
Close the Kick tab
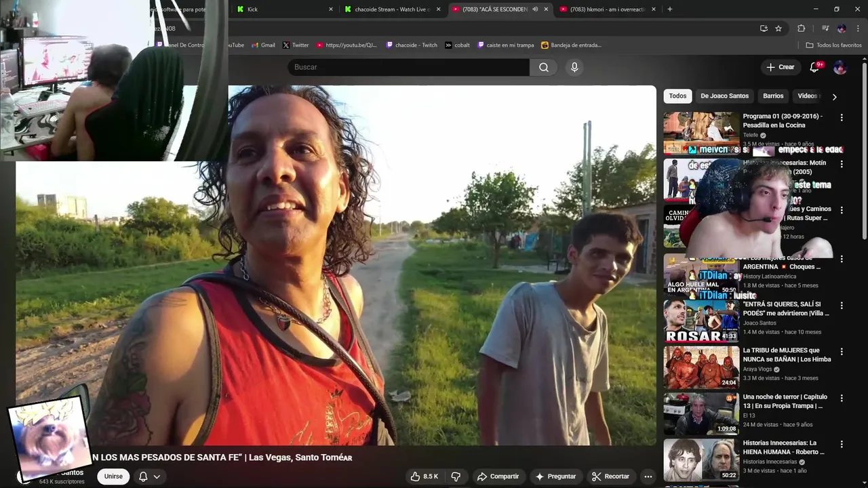(x=331, y=9)
